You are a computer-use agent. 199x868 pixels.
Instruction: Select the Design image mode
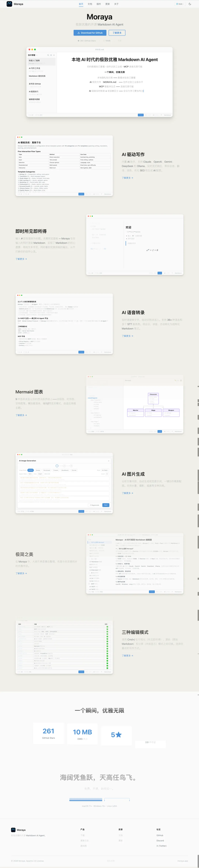pyautogui.click(x=38, y=470)
